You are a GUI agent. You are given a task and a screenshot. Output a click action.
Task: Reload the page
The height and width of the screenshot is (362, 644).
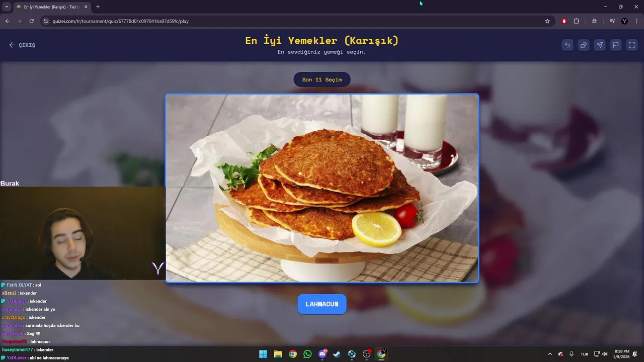[x=31, y=21]
